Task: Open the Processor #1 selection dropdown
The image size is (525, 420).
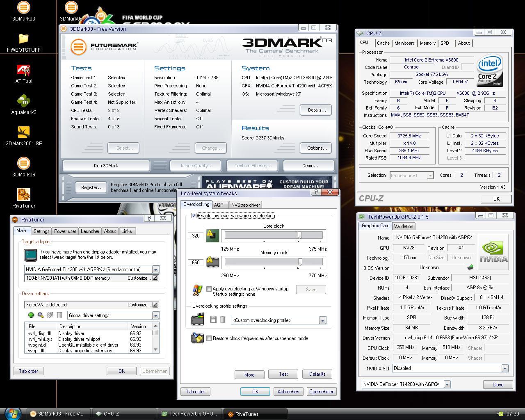Action: (430, 176)
